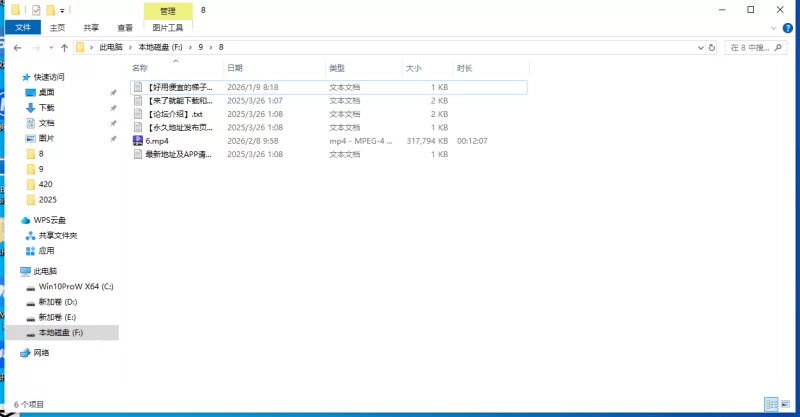Go back using the back arrow
The width and height of the screenshot is (800, 417).
point(14,47)
